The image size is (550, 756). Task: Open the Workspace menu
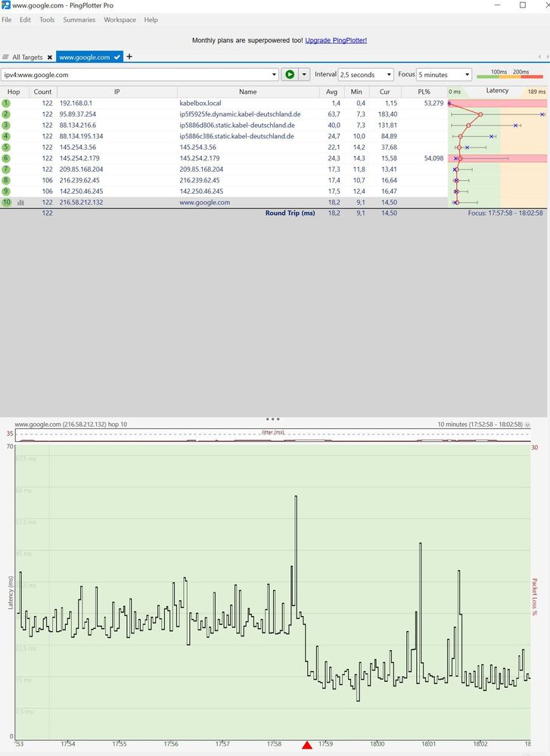[x=120, y=20]
